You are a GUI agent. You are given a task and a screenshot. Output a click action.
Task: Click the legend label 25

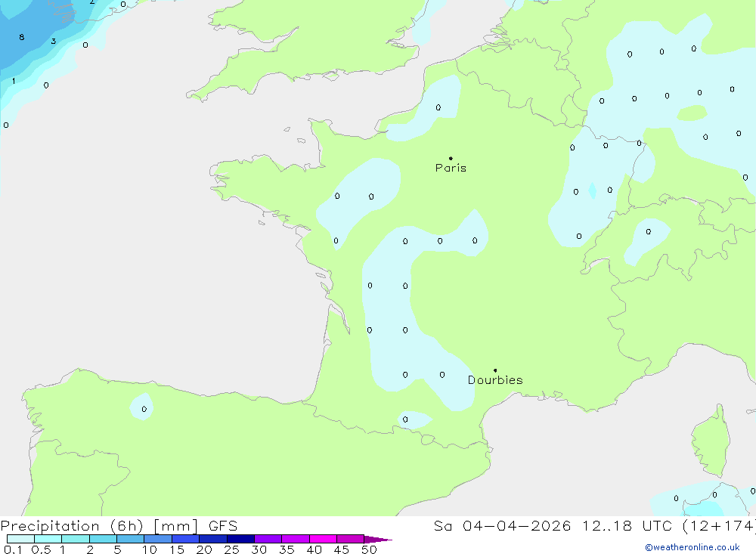[232, 549]
